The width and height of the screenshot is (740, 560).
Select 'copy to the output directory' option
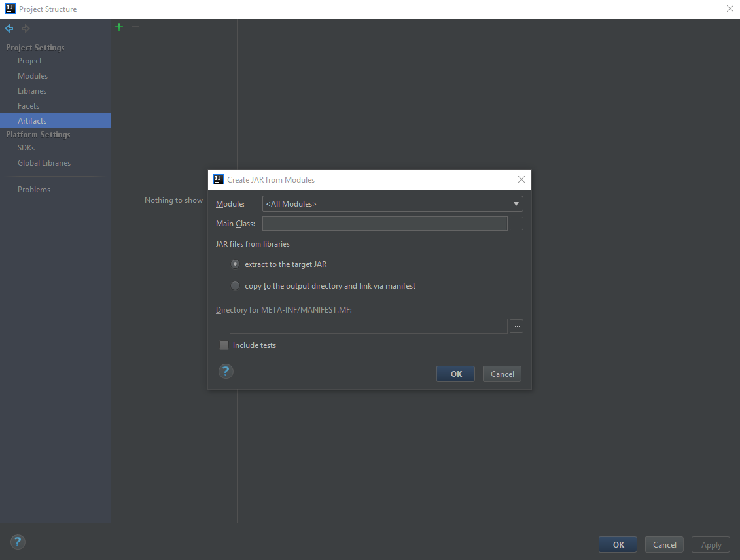(236, 286)
